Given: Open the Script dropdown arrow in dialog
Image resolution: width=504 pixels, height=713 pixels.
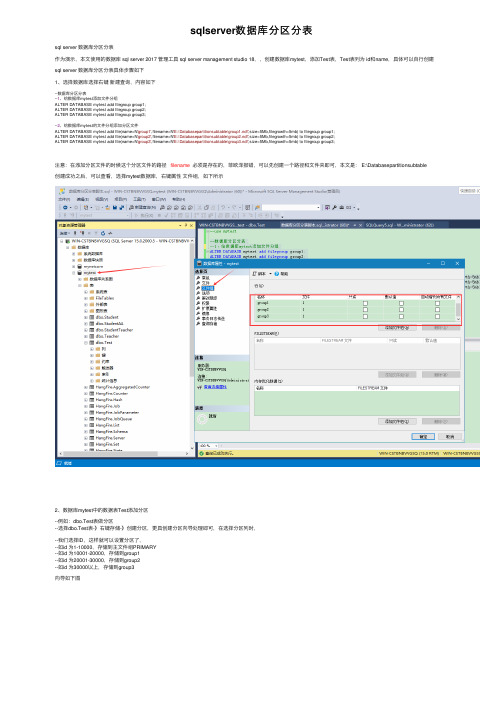Looking at the screenshot, I should point(270,274).
